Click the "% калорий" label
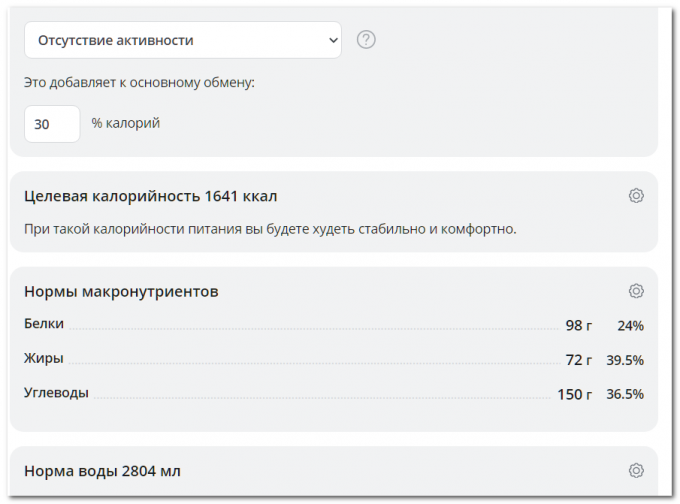 (125, 124)
